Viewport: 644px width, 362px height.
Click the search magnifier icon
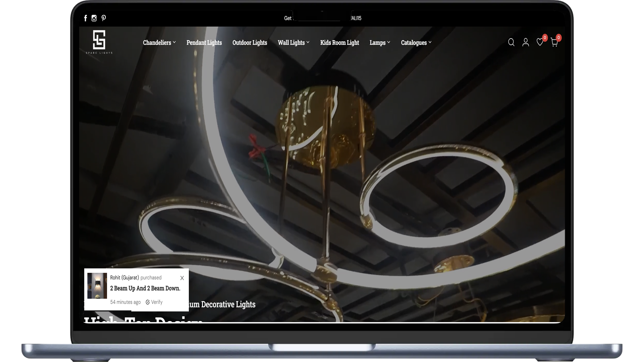pyautogui.click(x=511, y=42)
